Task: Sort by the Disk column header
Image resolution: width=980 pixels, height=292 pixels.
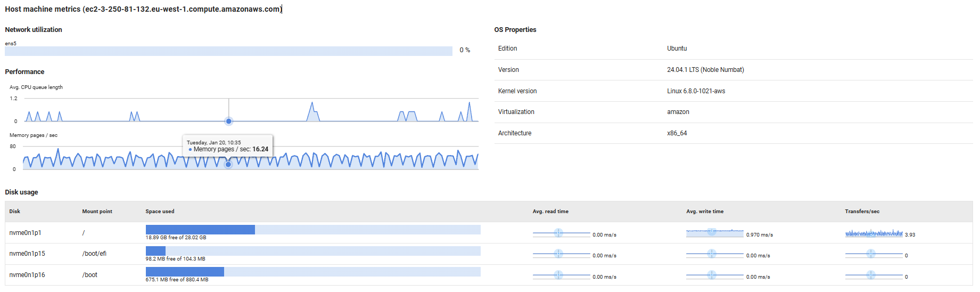Action: 15,212
